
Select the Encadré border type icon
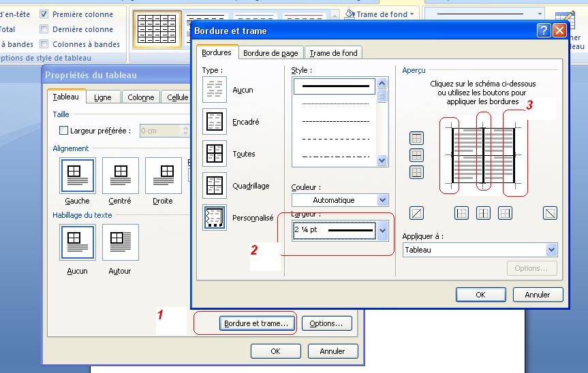coord(215,122)
